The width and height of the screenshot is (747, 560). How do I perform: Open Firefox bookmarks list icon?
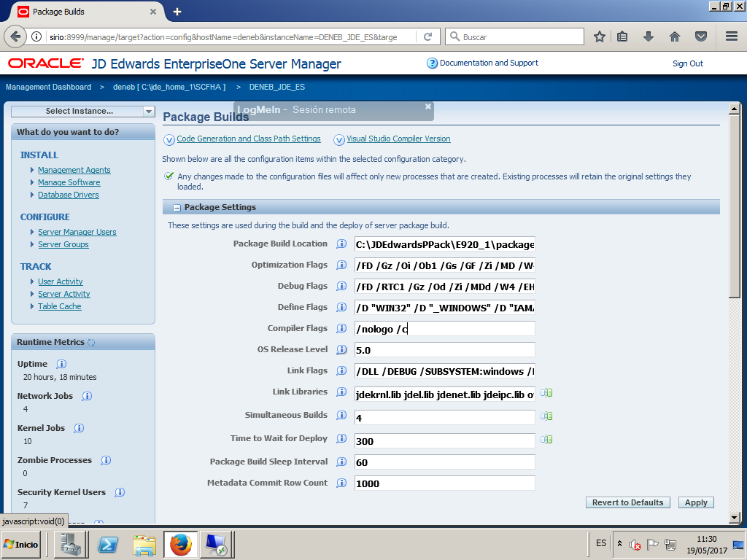[622, 36]
